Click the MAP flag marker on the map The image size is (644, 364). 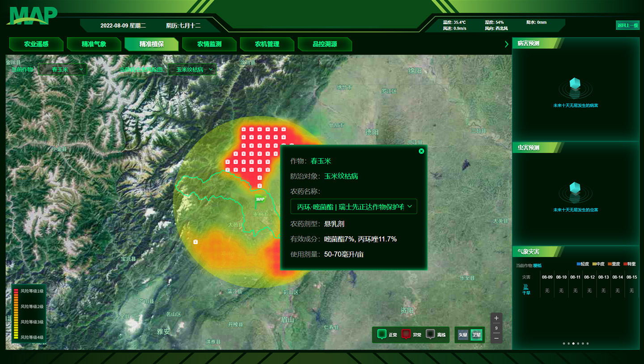(259, 201)
